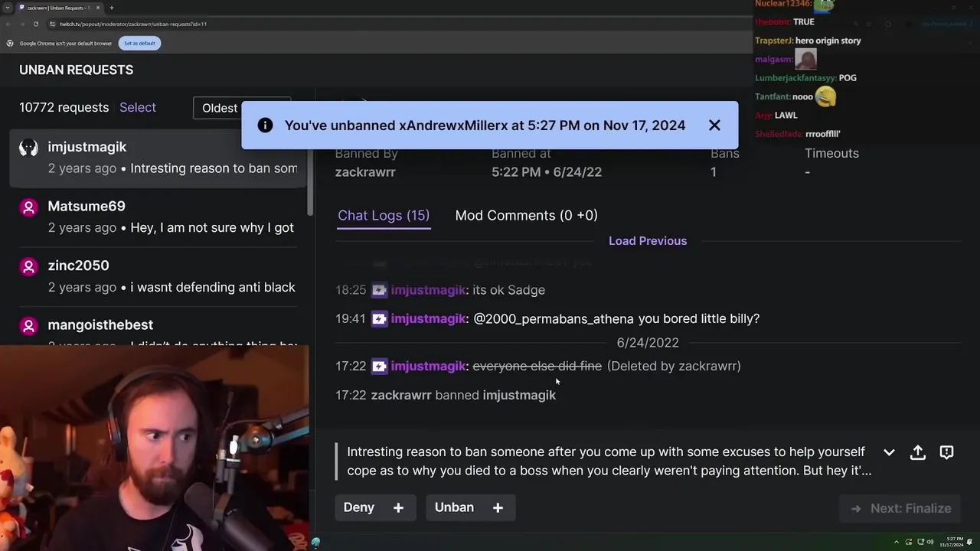Click the teal app icon on the taskbar
This screenshot has width=980, height=551.
pyautogui.click(x=315, y=543)
